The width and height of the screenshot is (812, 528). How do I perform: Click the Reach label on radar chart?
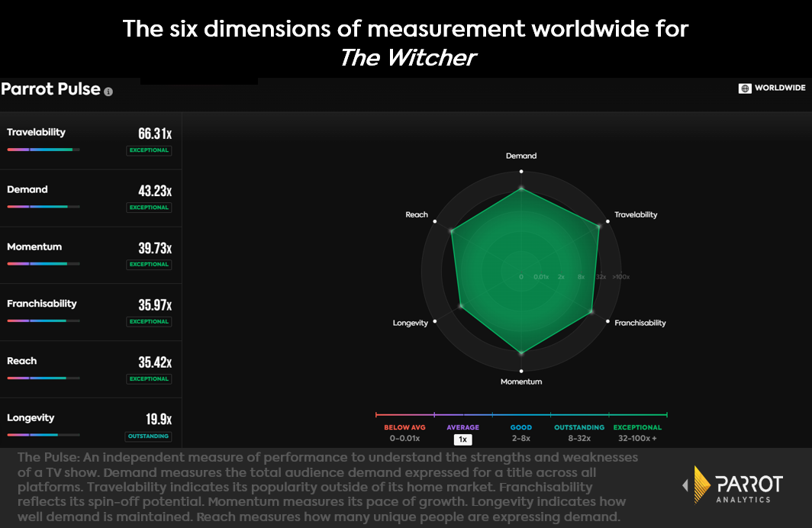coord(417,215)
